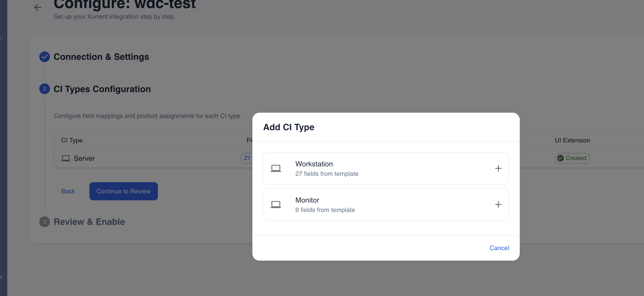This screenshot has width=644, height=296.
Task: Cancel the Add CI Type dialog
Action: click(499, 248)
